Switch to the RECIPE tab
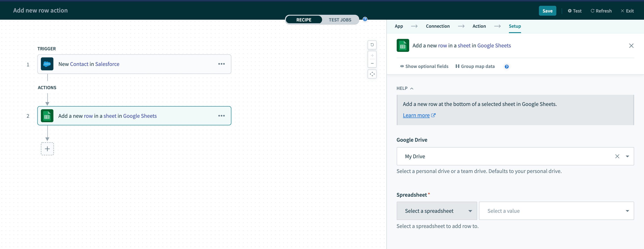This screenshot has width=644, height=249. click(304, 19)
